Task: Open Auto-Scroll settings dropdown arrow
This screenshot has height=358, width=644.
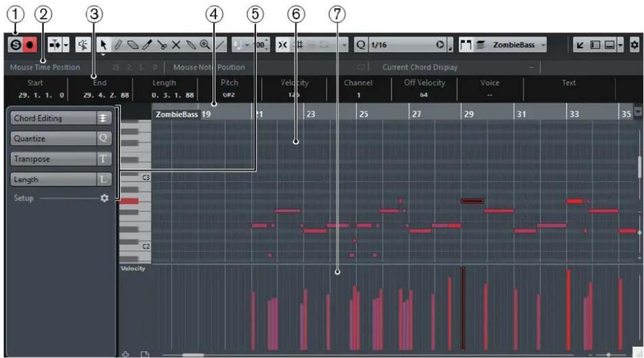Action: tap(65, 45)
